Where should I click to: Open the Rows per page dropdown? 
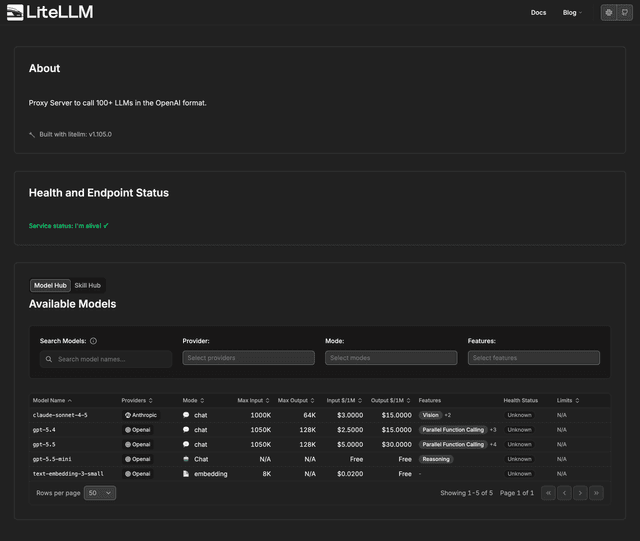coord(100,493)
